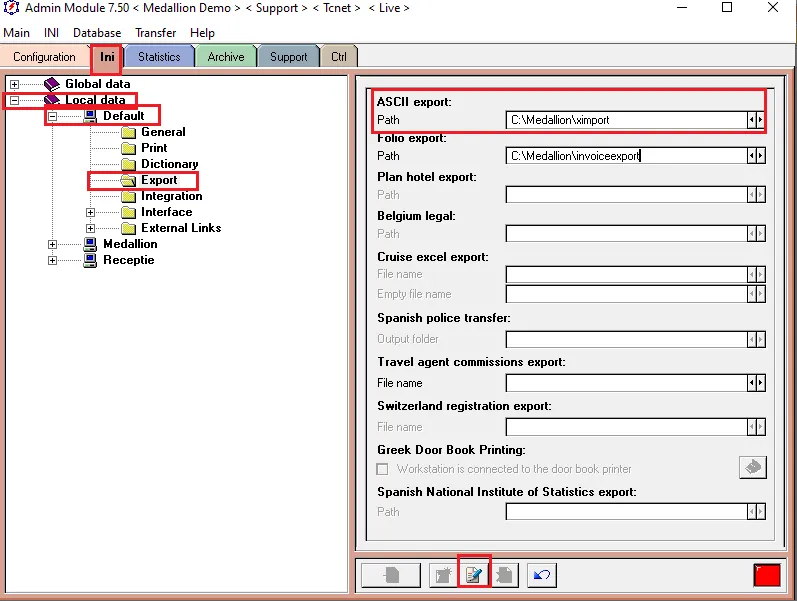Click the first document button in bottom toolbar
This screenshot has height=601, width=797.
[x=391, y=576]
